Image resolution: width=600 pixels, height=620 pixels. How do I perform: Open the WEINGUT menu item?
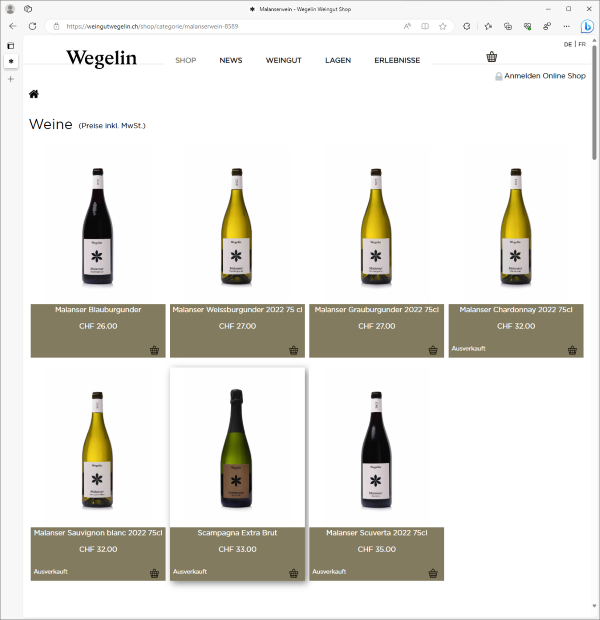tap(283, 60)
